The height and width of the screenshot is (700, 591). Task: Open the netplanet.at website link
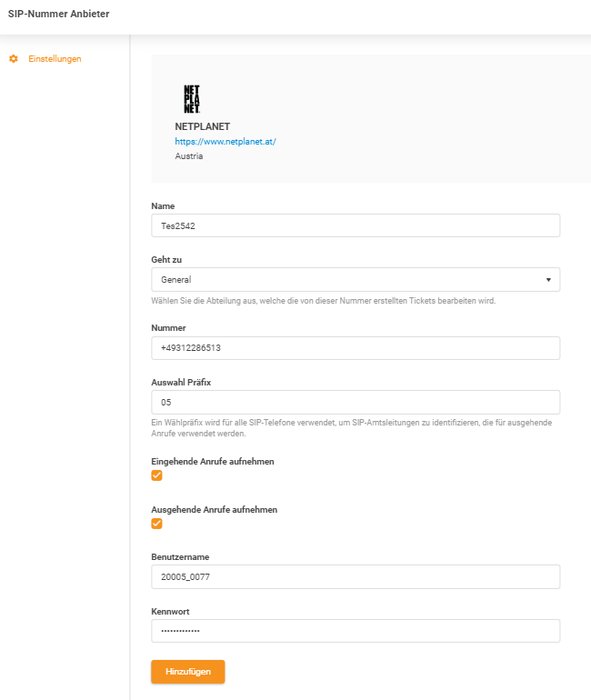pyautogui.click(x=225, y=142)
